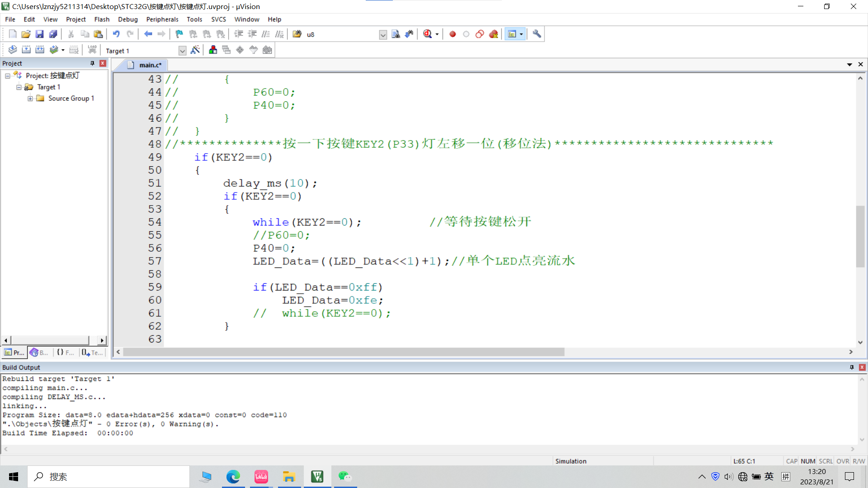Open batch build dropdown arrow
Image resolution: width=868 pixels, height=488 pixels.
pyautogui.click(x=63, y=50)
